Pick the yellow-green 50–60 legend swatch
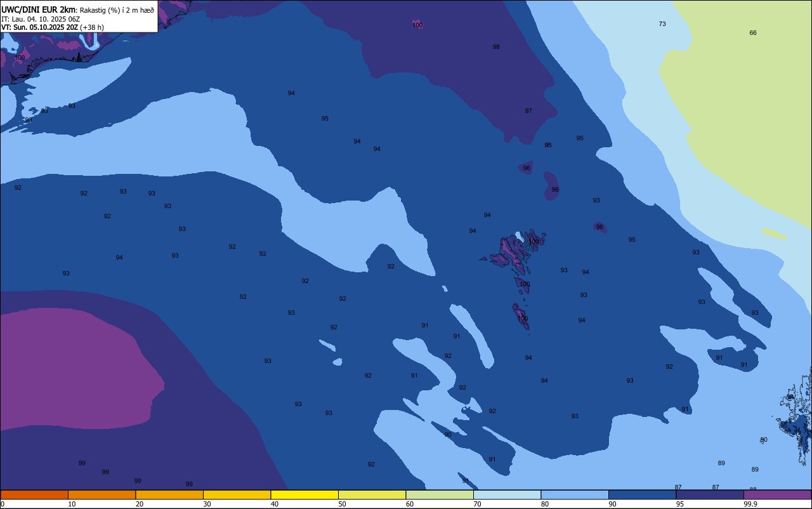The height and width of the screenshot is (509, 812). pos(372,494)
